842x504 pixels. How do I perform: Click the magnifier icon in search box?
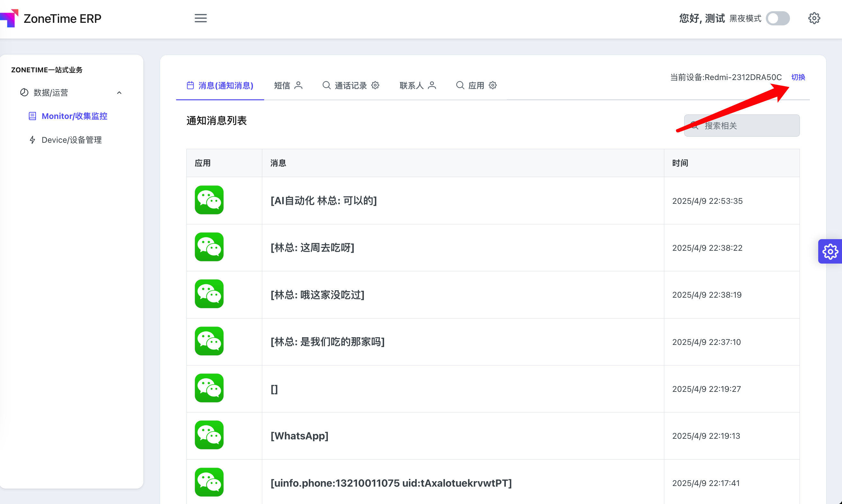pos(695,126)
